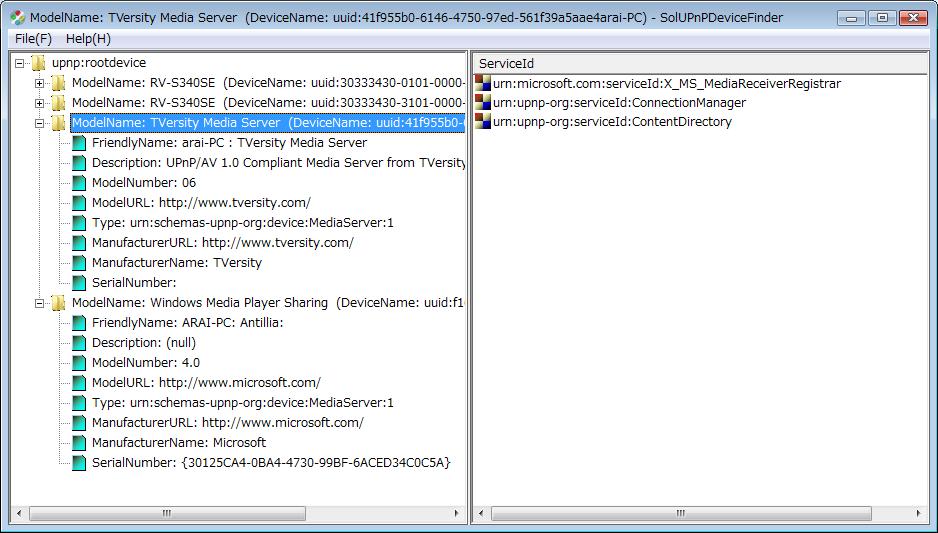The image size is (938, 533).
Task: Click the folder icon of the second RV-S340SE (uuid:30333430-3101)
Action: pyautogui.click(x=58, y=103)
